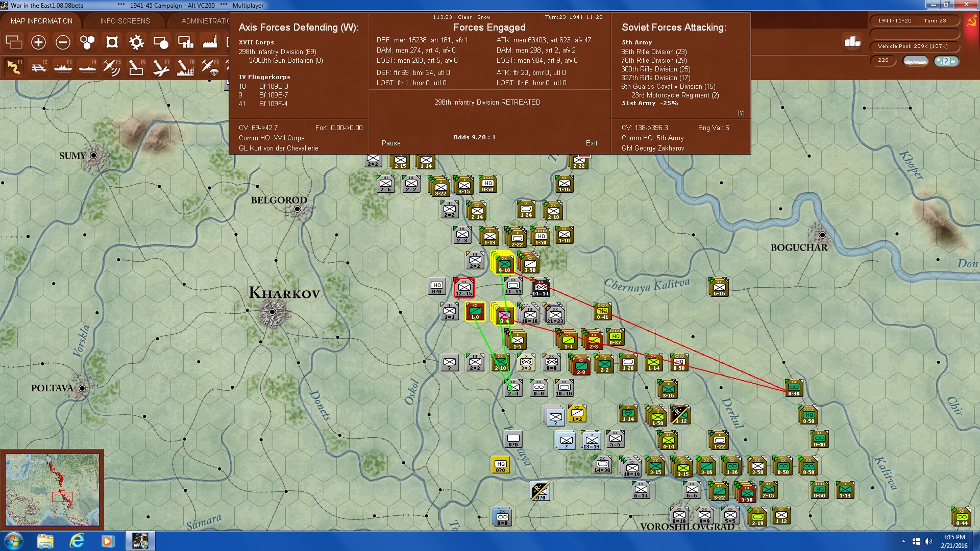
Task: Open the victory podium icon
Action: [852, 42]
